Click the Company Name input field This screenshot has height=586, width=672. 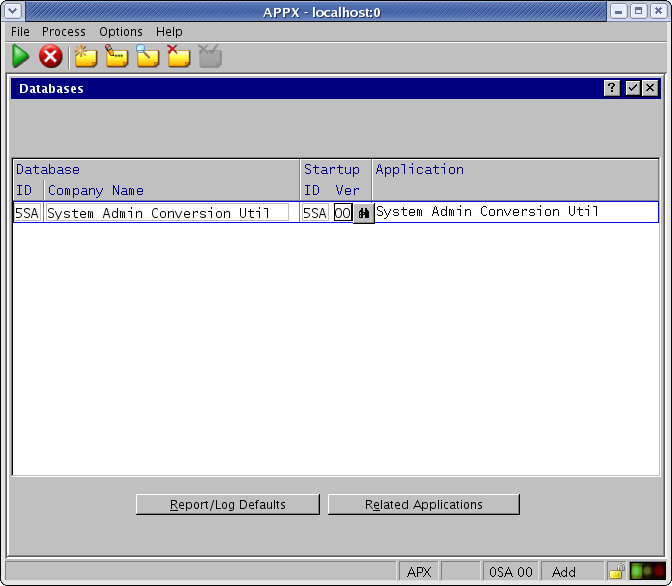pos(167,213)
